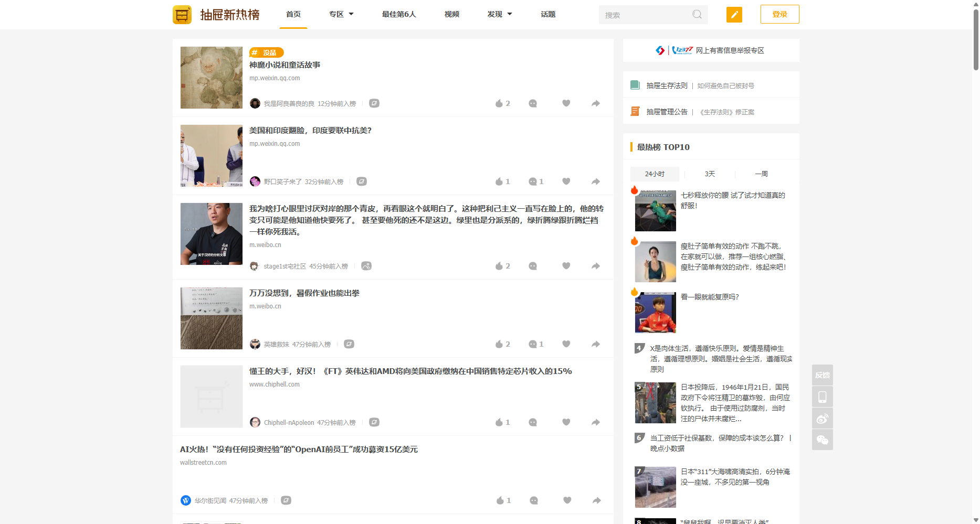The height and width of the screenshot is (524, 980).
Task: Favorite the 暑假作业也能出拳 post
Action: point(566,344)
